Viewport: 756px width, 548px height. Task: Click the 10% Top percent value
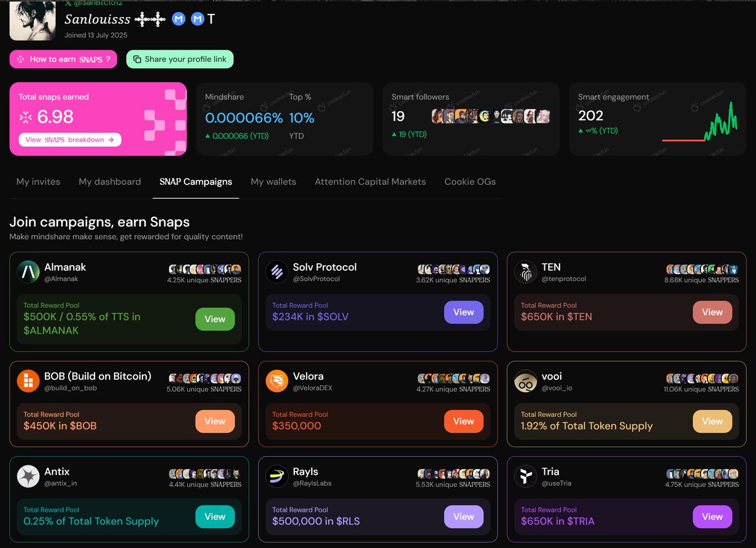pos(302,118)
